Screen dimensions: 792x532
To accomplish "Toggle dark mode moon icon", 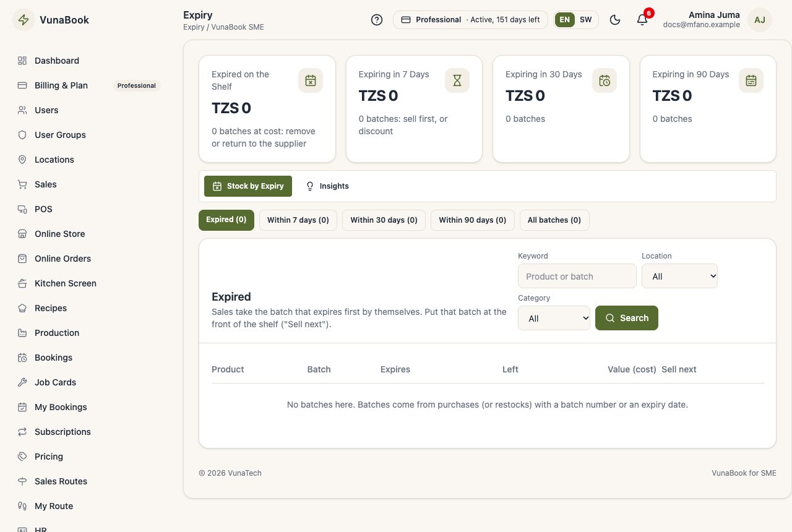I will [615, 20].
